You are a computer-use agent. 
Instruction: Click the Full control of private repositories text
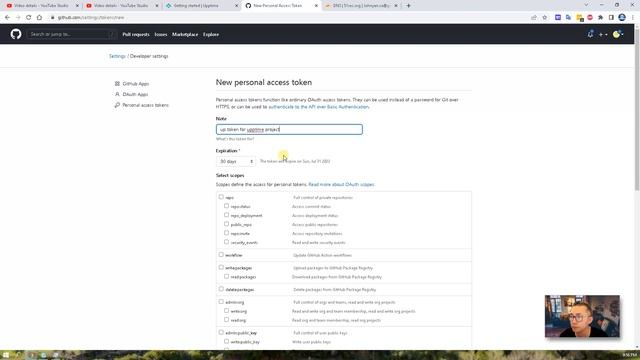point(323,198)
